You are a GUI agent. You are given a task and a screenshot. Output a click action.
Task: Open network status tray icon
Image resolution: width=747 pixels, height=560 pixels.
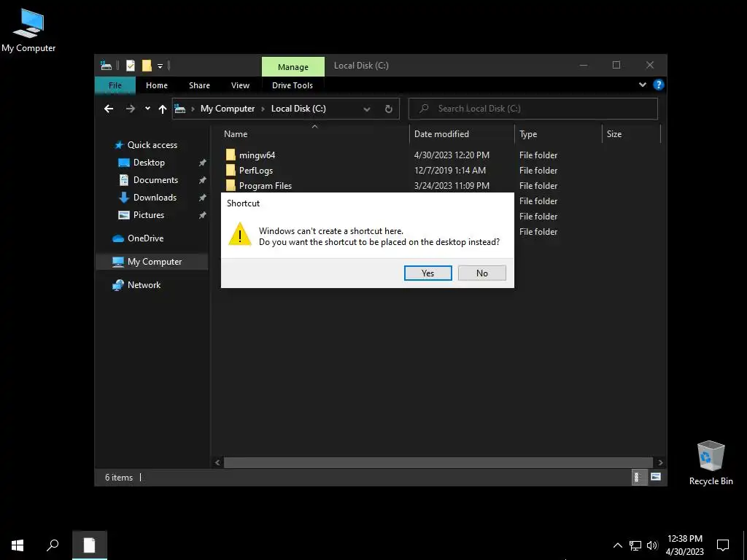pyautogui.click(x=635, y=545)
